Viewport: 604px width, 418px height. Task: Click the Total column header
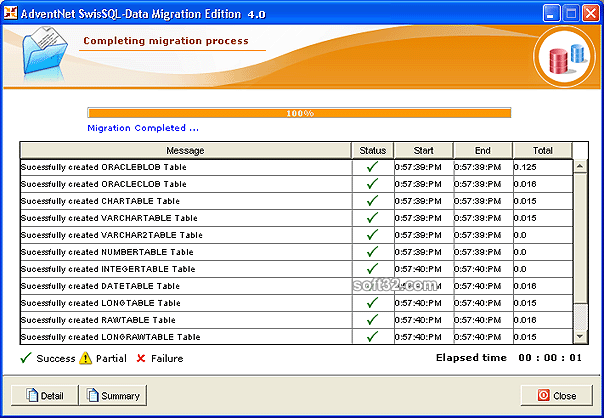coord(542,150)
